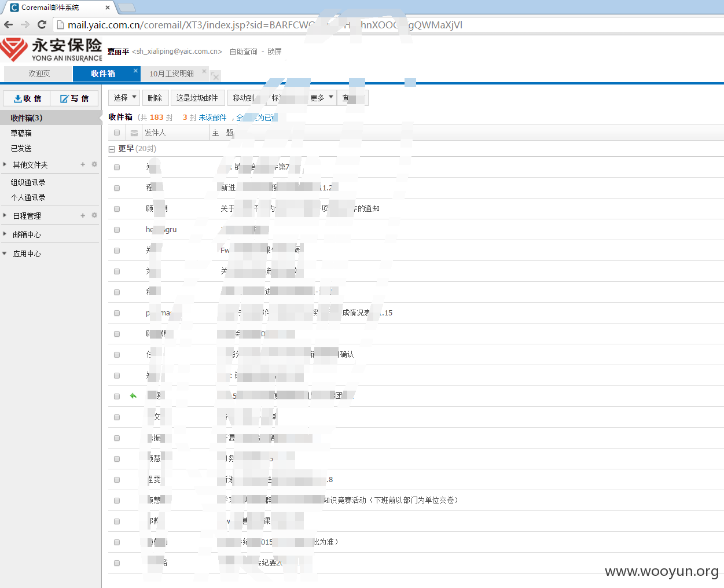Tick the select-all checkbox in the list header
Image resolution: width=724 pixels, height=588 pixels.
117,133
